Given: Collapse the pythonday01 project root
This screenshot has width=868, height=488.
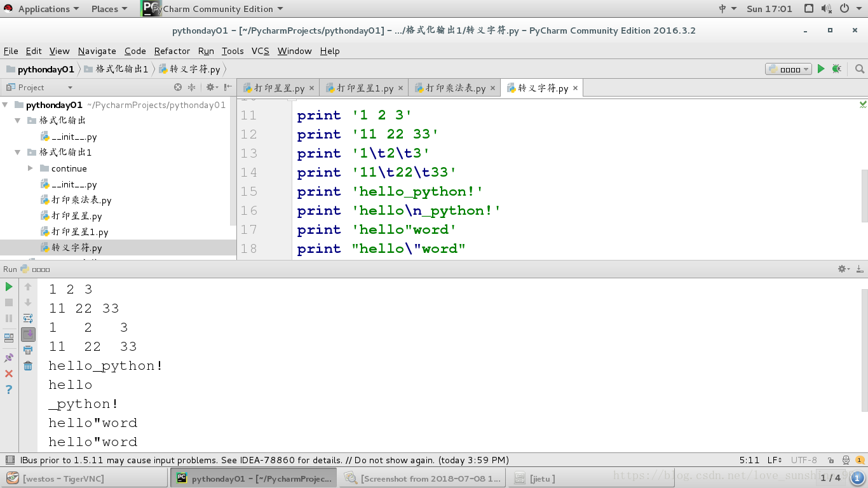Looking at the screenshot, I should pyautogui.click(x=6, y=105).
